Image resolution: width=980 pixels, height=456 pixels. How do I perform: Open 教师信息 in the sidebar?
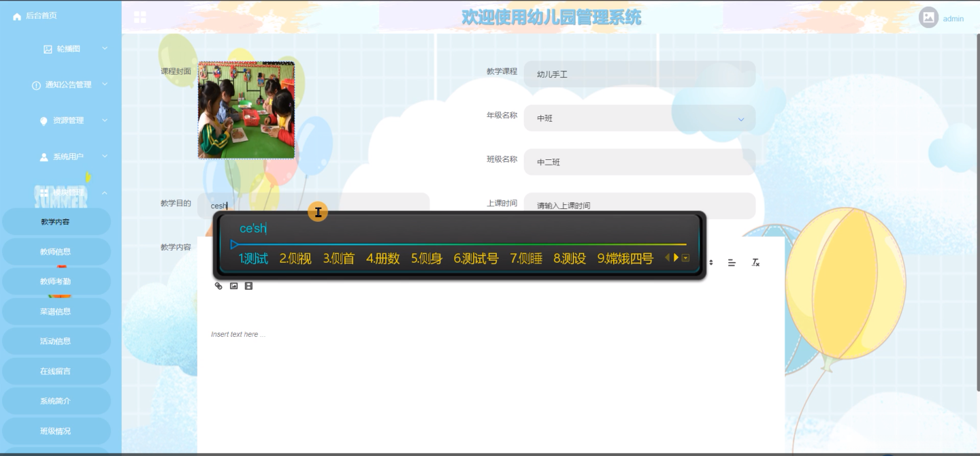click(x=55, y=252)
